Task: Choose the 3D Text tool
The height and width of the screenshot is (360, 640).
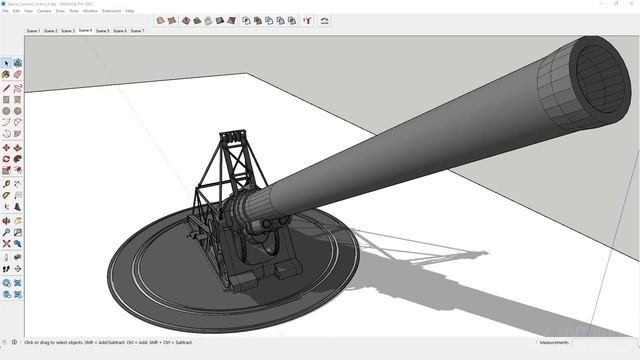Action: [18, 207]
